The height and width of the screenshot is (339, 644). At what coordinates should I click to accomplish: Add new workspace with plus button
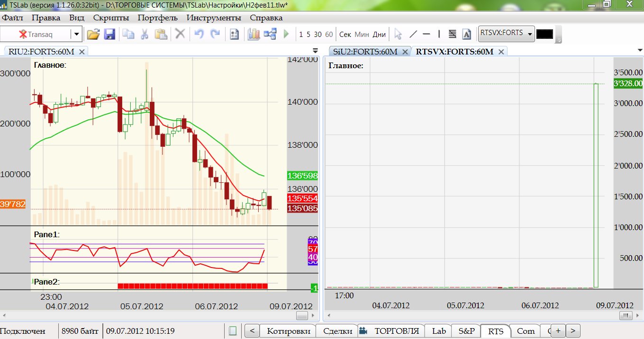click(558, 330)
